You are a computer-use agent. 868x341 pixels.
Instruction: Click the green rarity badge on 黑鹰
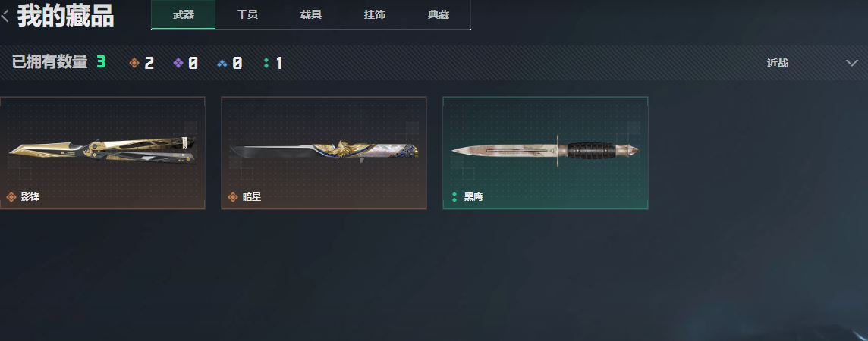tap(454, 196)
